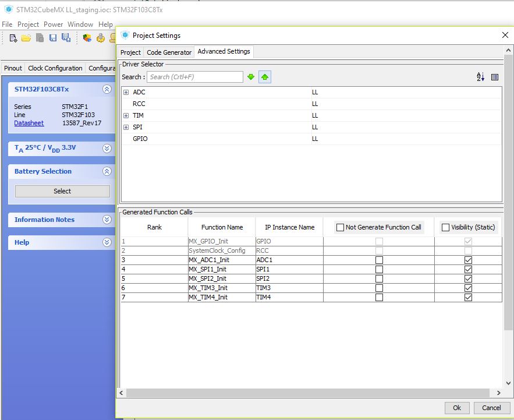Click the A-Z sort icon in Driver Selector
The height and width of the screenshot is (420, 514).
pyautogui.click(x=480, y=77)
